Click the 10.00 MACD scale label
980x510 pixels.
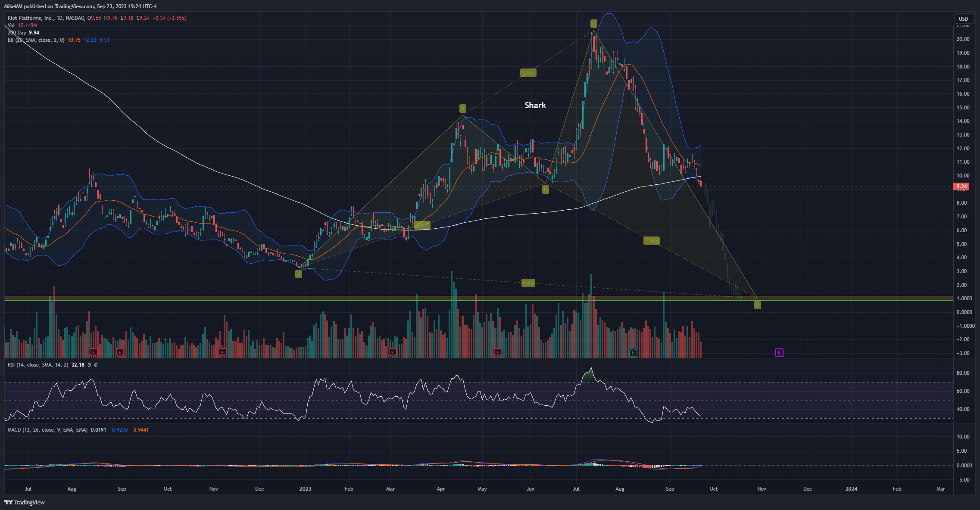click(x=963, y=437)
